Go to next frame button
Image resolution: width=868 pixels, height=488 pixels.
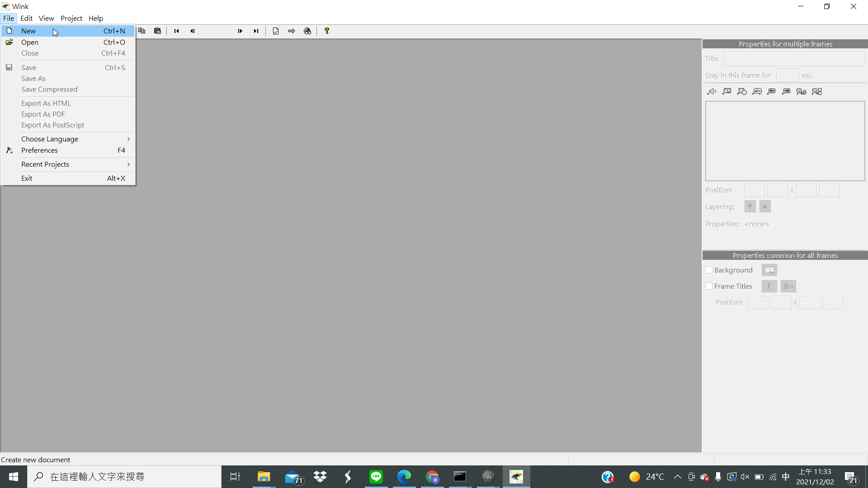pyautogui.click(x=240, y=31)
